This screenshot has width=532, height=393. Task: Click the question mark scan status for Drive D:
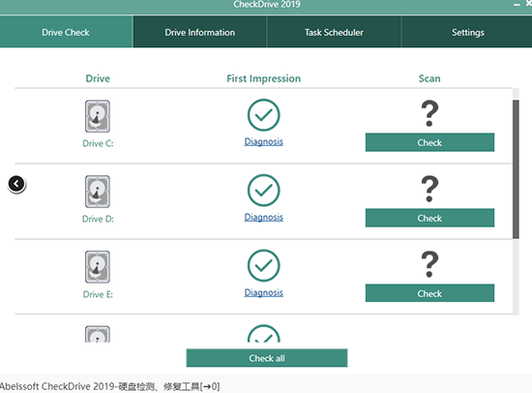click(x=429, y=189)
